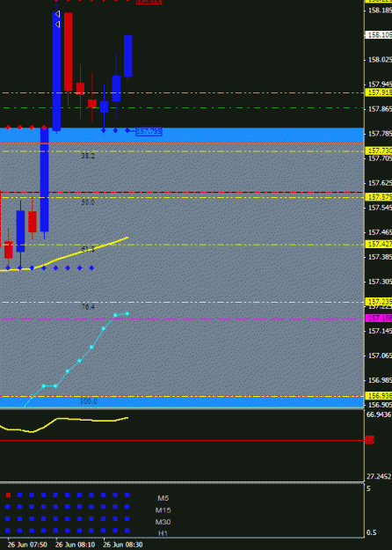
Task: Click the blue 157.795 price box label
Action: coord(149,131)
